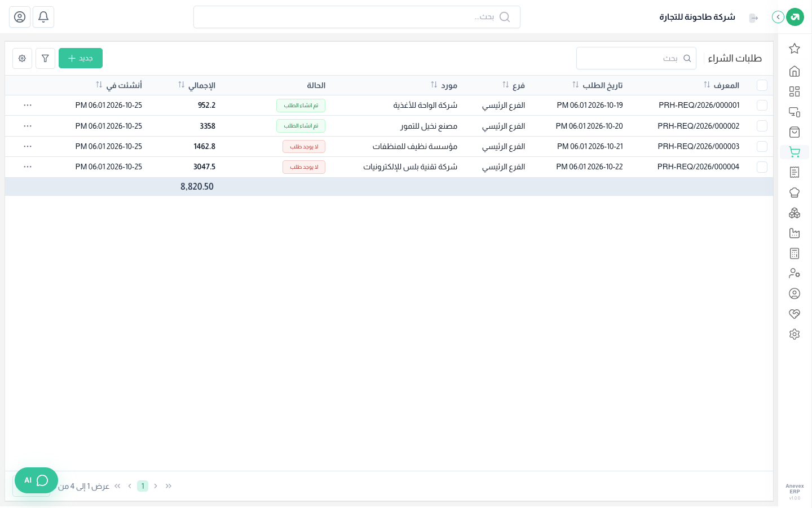Open row actions menu for PRH-REQ/2026/000002
This screenshot has height=508, width=812.
28,126
